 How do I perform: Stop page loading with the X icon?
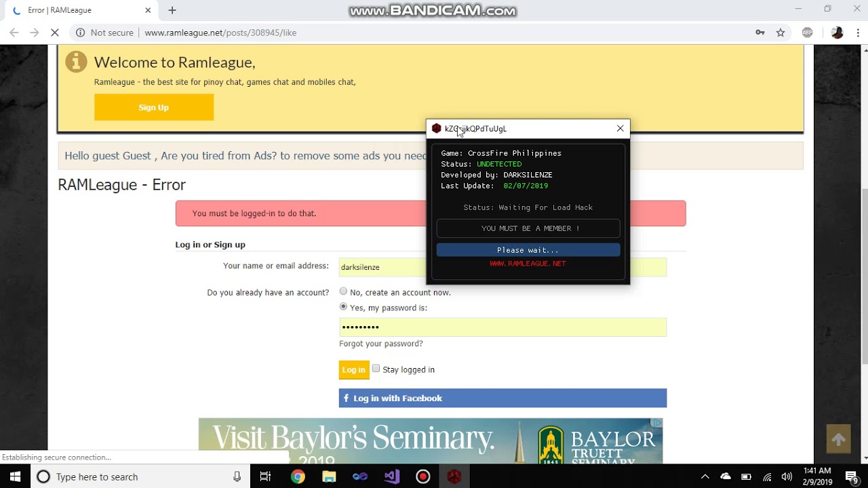[x=56, y=33]
